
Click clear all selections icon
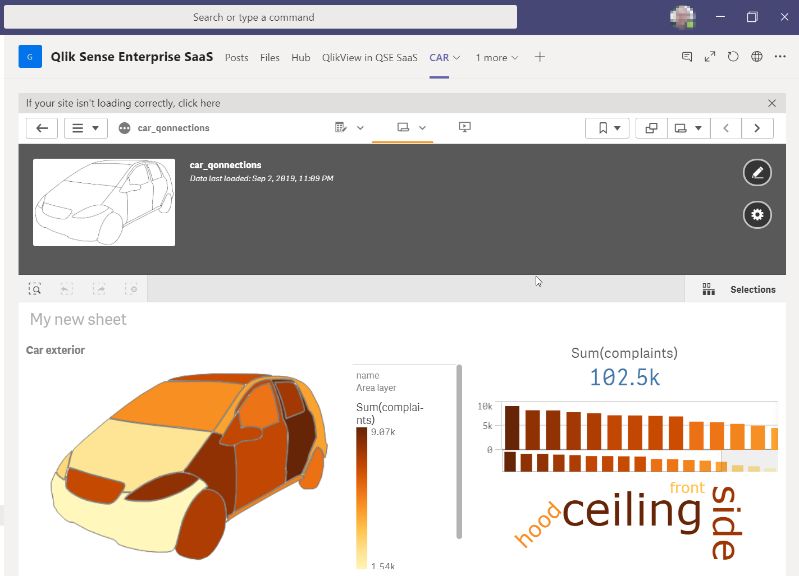[x=131, y=289]
